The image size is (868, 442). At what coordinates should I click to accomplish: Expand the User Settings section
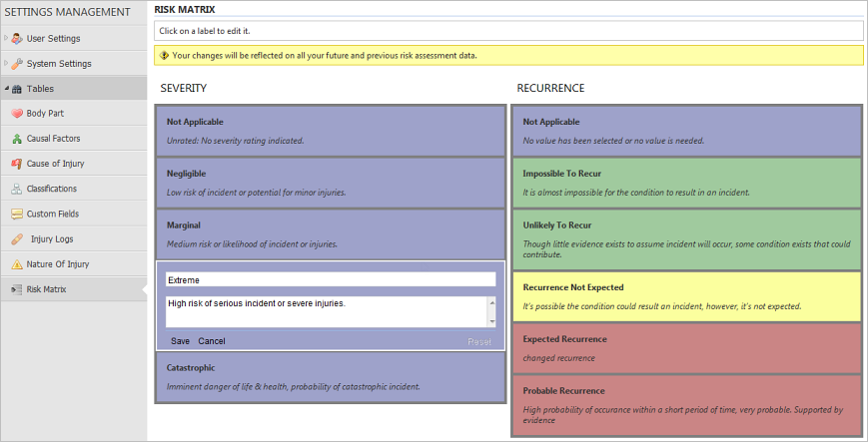(x=6, y=39)
